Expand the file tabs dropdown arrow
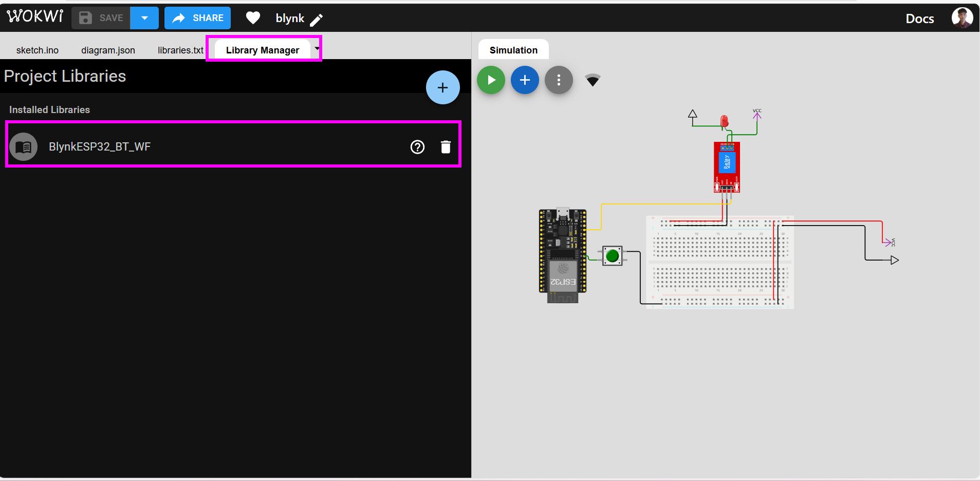980x481 pixels. click(317, 48)
